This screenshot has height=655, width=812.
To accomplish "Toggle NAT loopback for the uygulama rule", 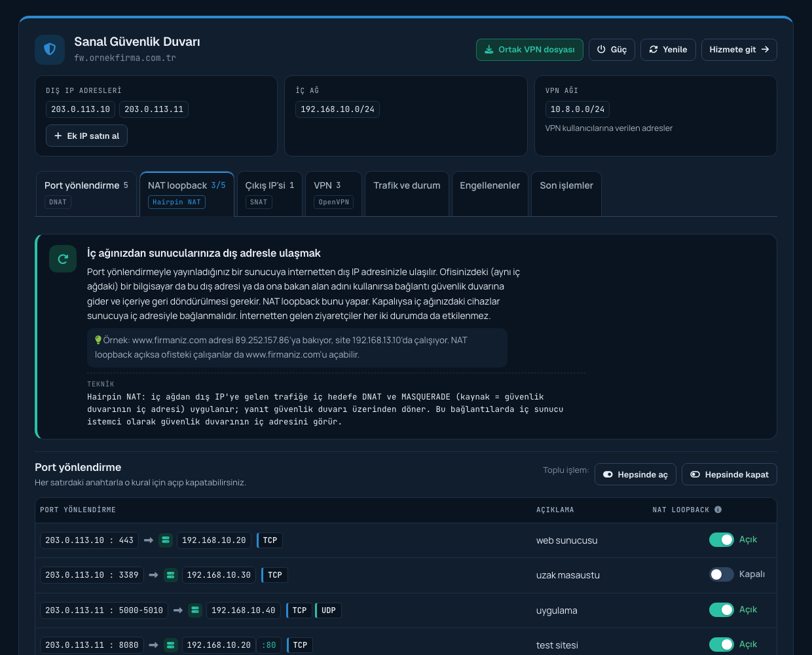I will 722,610.
